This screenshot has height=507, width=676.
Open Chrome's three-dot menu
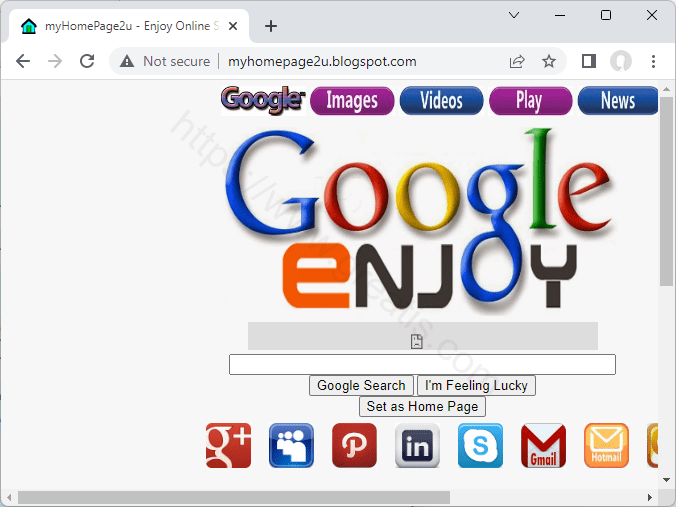click(x=654, y=61)
